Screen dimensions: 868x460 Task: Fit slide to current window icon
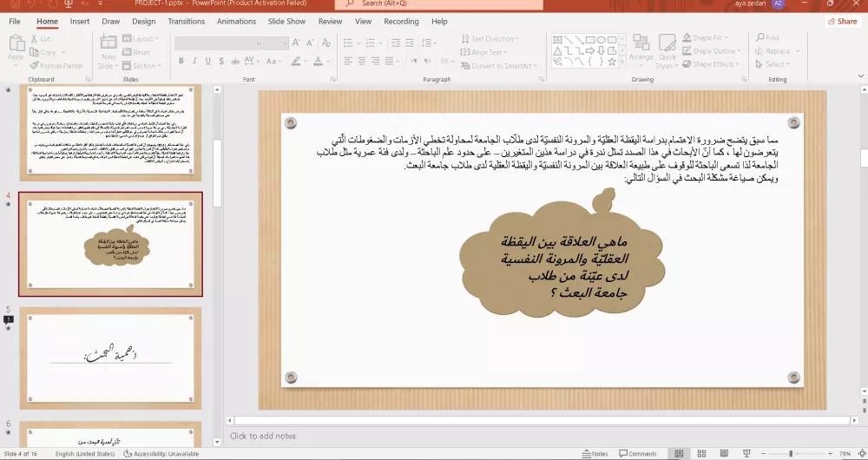[x=861, y=453]
